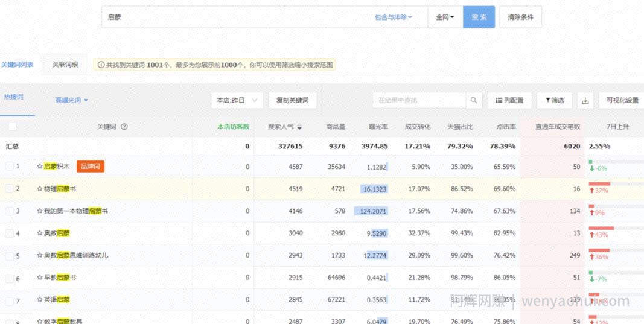Open the 包含与排除 dropdown
Image resolution: width=644 pixels, height=324 pixels.
pyautogui.click(x=394, y=17)
